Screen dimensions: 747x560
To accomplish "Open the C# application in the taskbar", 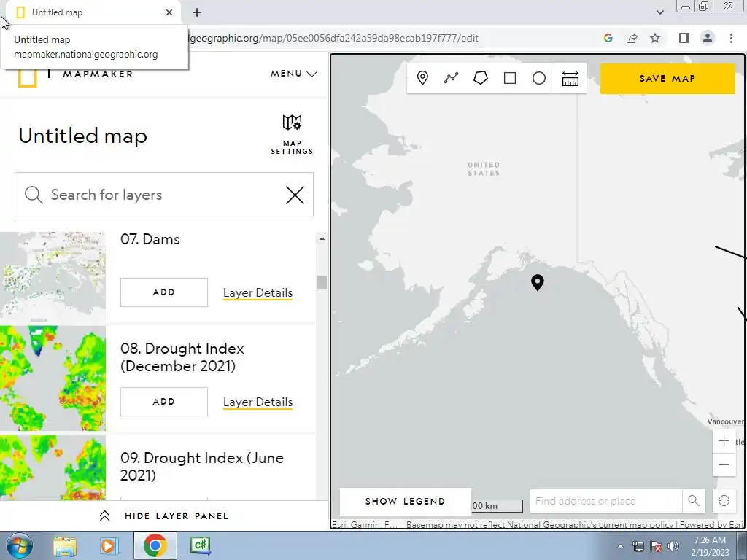I will point(200,545).
